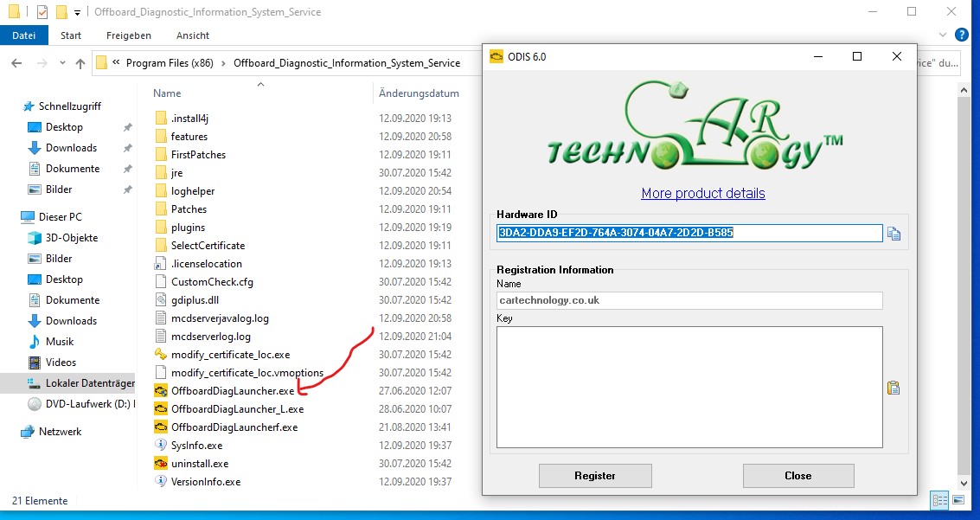Select the Hardware ID text field
980x520 pixels.
point(689,233)
